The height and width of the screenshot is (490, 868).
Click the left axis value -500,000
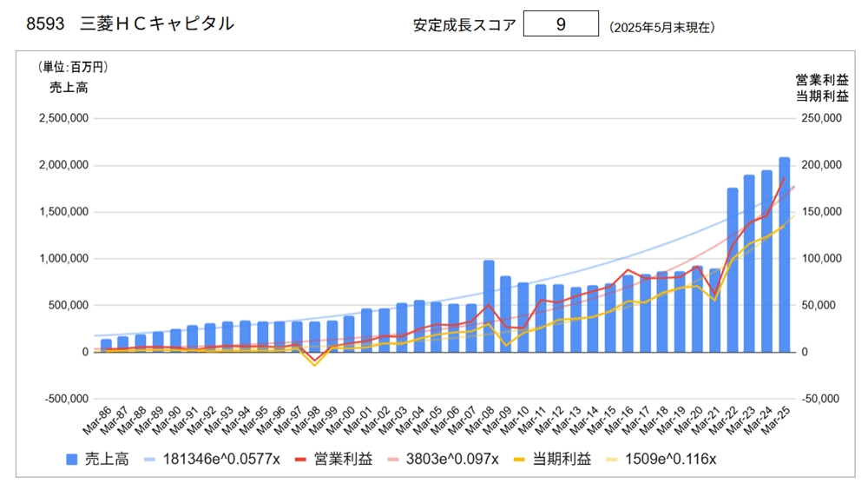coord(67,399)
